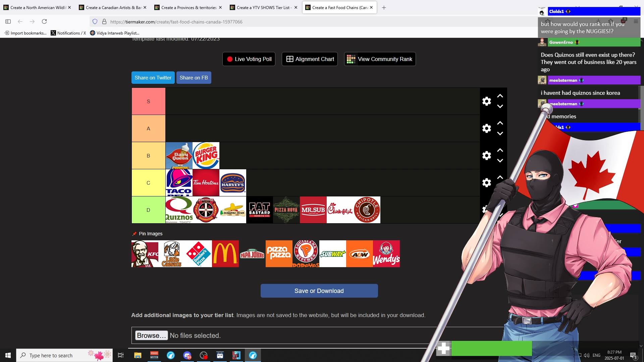Switch to YTV SHOWS Tier List tab
This screenshot has width=644, height=362.
264,7
